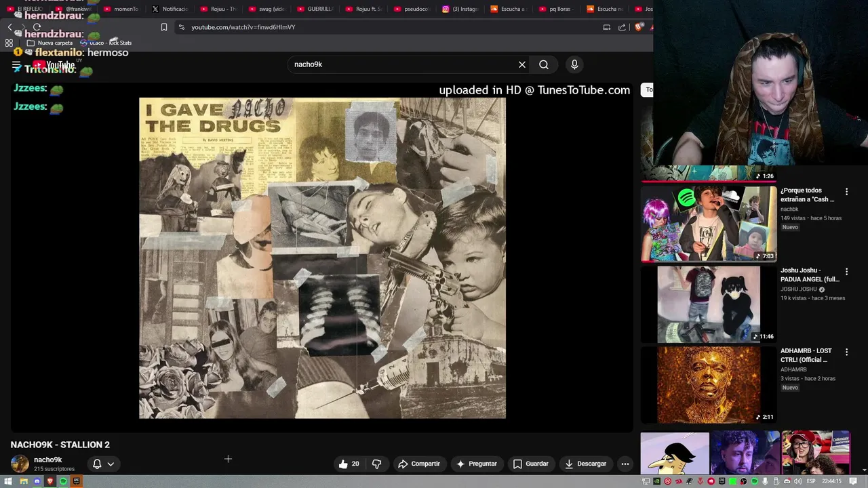868x488 pixels.
Task: Open notification bell dropdown for nacho9k
Action: pos(103,464)
